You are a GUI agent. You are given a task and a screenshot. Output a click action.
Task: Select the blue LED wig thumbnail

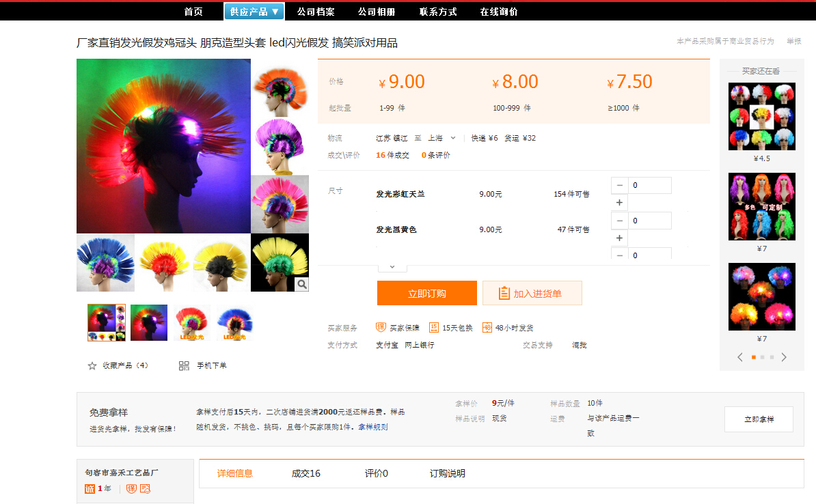[235, 323]
